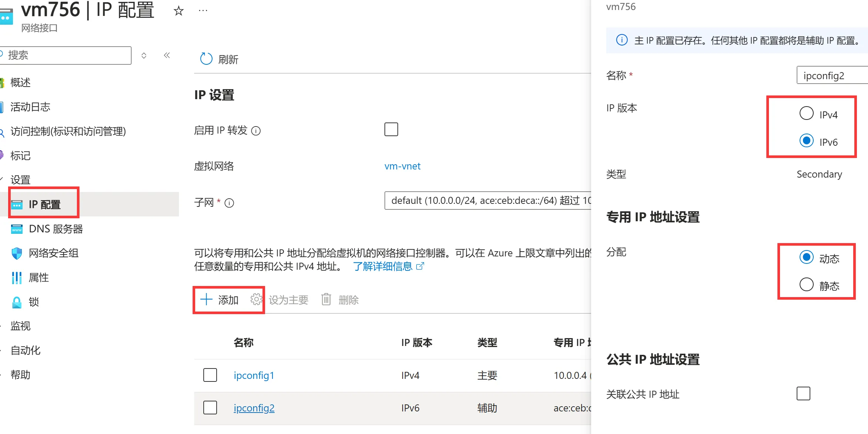Screen dimensions: 868x434
Task: Click the info icon beside 子网
Action: point(229,203)
